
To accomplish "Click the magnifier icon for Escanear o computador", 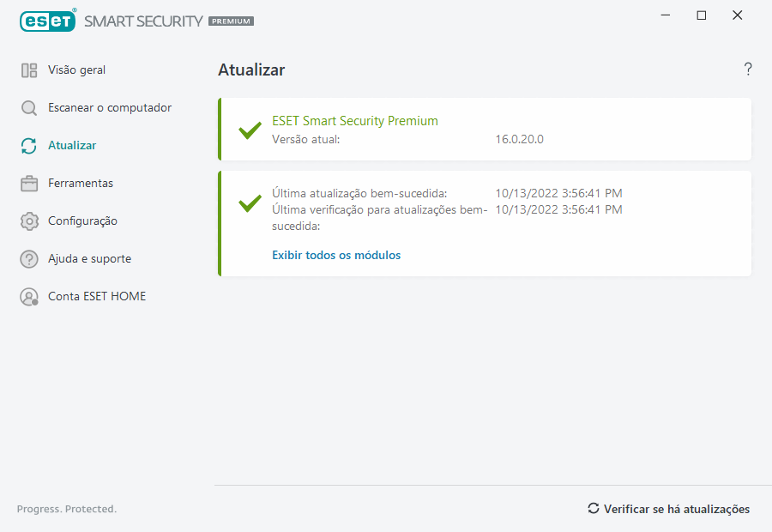I will click(29, 108).
